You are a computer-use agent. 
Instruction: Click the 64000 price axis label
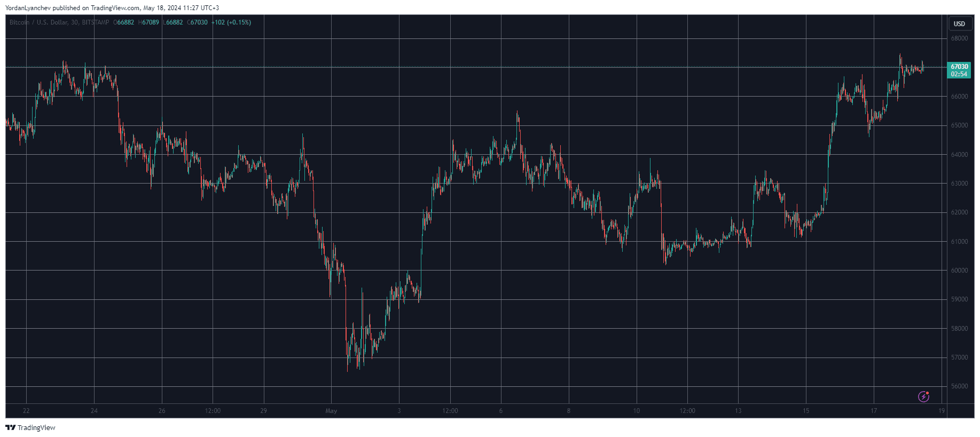959,155
